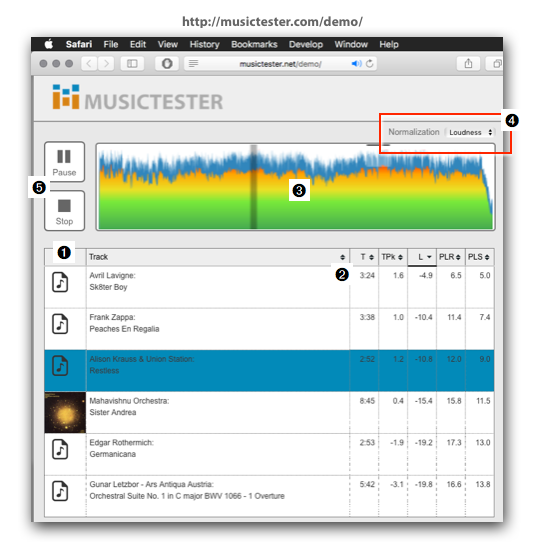This screenshot has width=539, height=552.
Task: Click the 13.0 PLS value for Germanicana
Action: point(483,443)
